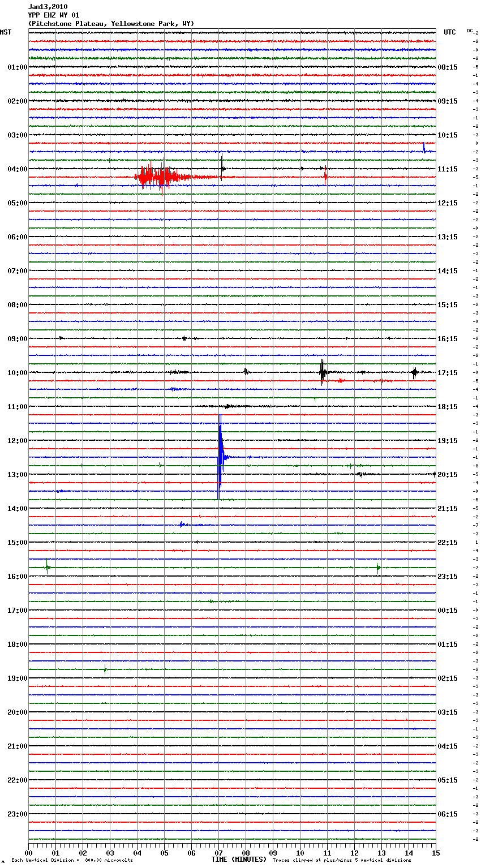This screenshot has height=868, width=481.
Task: Select the 17:00 MST row label
Action: click(17, 611)
